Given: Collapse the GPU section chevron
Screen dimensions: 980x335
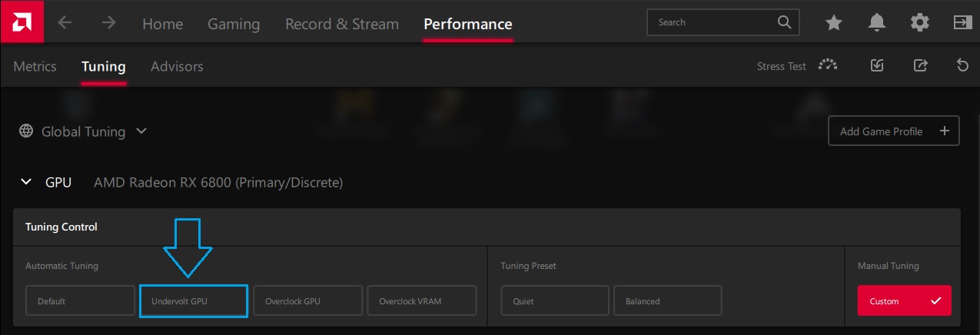Looking at the screenshot, I should 26,182.
